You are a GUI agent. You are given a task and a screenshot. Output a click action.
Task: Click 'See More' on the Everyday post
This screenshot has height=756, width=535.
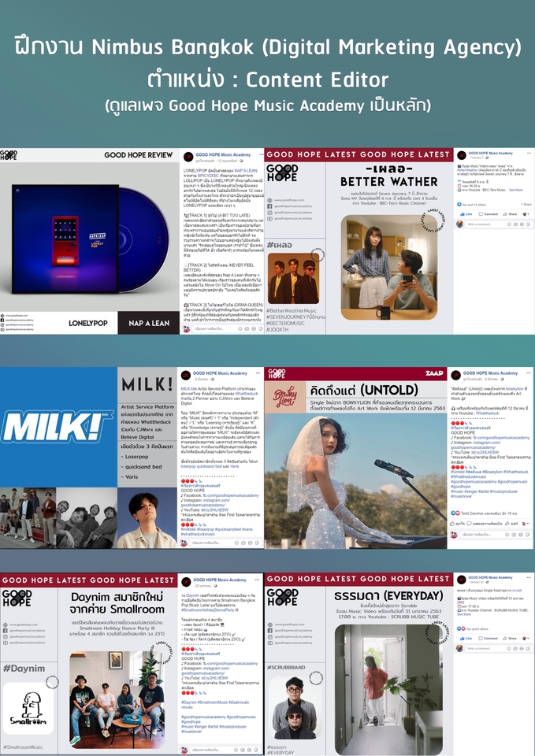[x=464, y=614]
